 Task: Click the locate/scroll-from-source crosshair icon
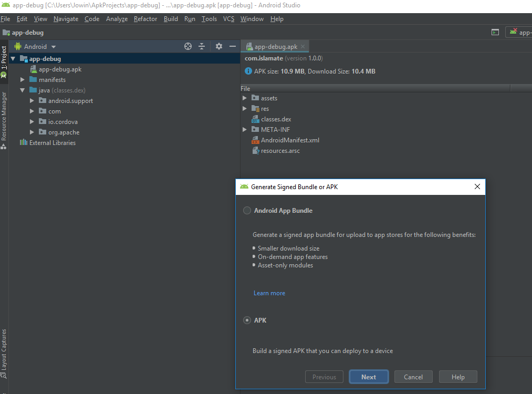point(188,47)
